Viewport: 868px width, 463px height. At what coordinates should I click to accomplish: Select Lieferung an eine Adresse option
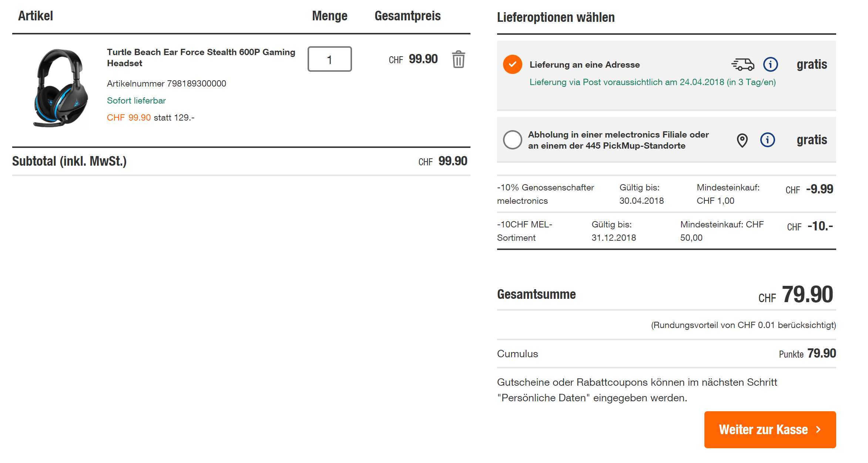coord(513,65)
